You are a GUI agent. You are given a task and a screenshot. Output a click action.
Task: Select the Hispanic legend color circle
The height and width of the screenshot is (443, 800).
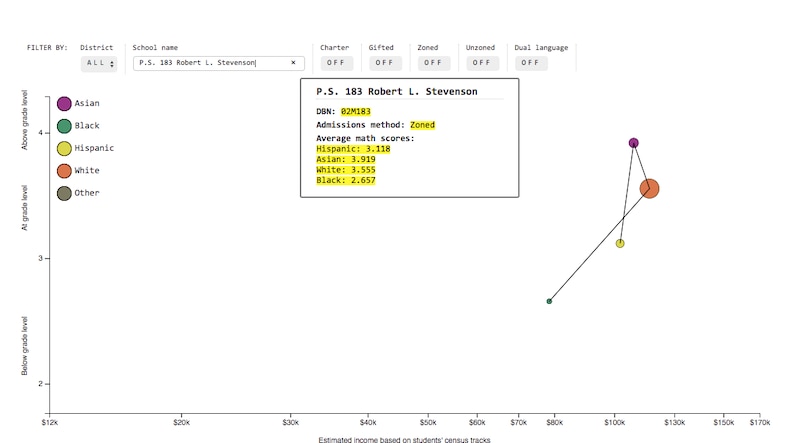point(64,148)
